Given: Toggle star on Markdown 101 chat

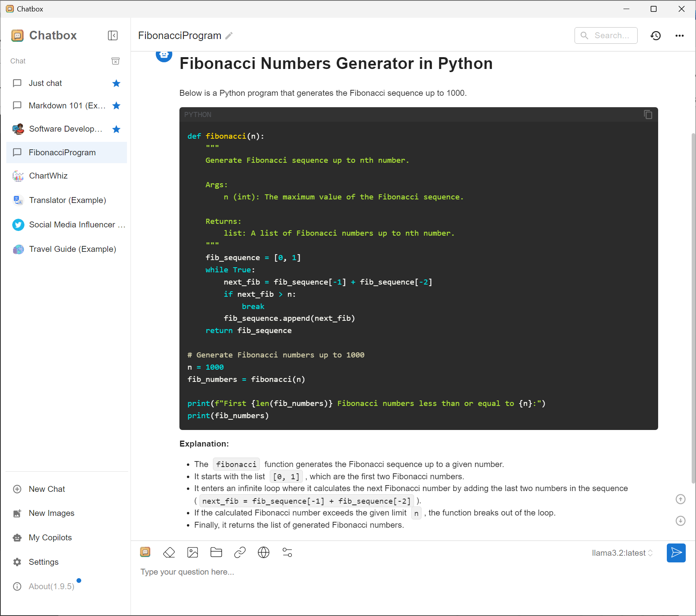Looking at the screenshot, I should pos(116,106).
